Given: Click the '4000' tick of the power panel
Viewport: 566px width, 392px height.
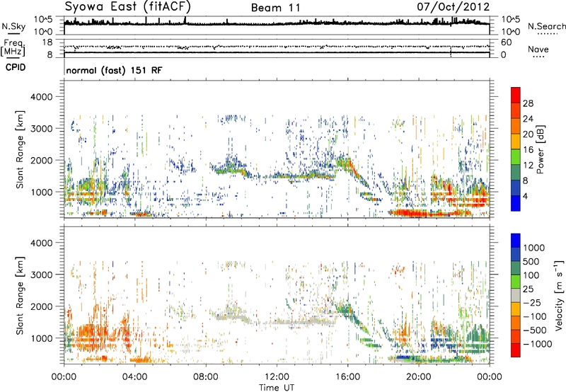Looking at the screenshot, I should (42, 97).
